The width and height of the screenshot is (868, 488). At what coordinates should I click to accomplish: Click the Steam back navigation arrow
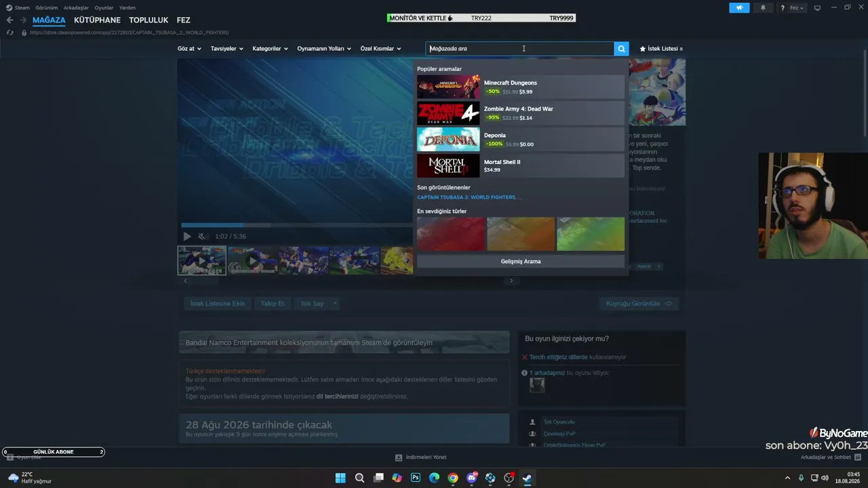pyautogui.click(x=9, y=20)
